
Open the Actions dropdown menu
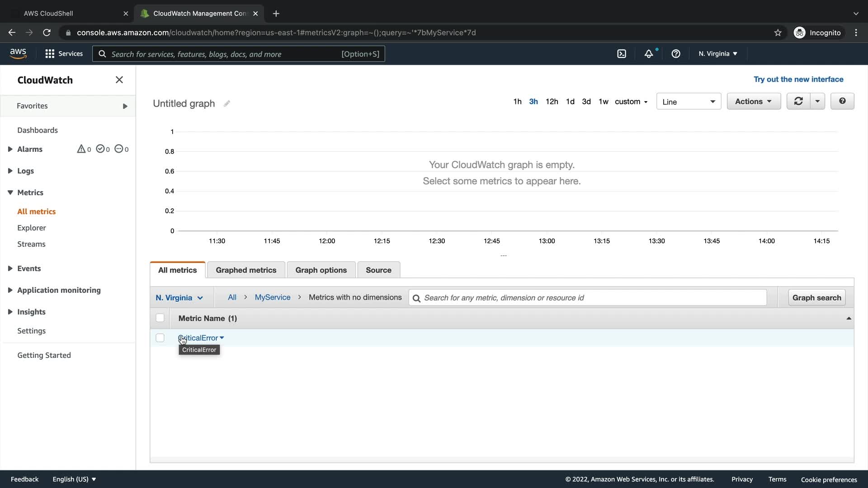point(753,101)
